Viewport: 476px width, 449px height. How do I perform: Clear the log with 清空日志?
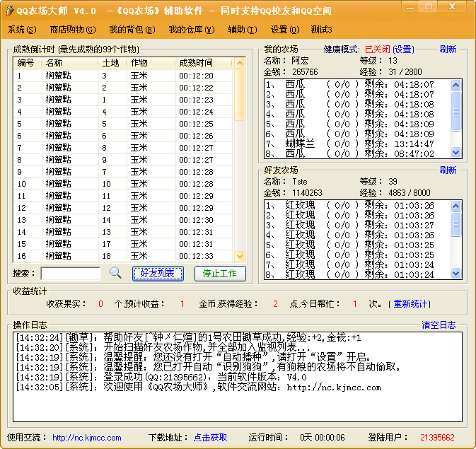(x=439, y=325)
